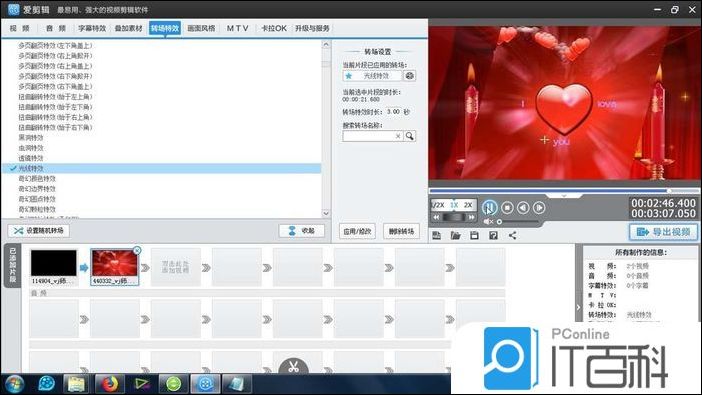
Task: Set playback speed to 2X
Action: coord(468,205)
